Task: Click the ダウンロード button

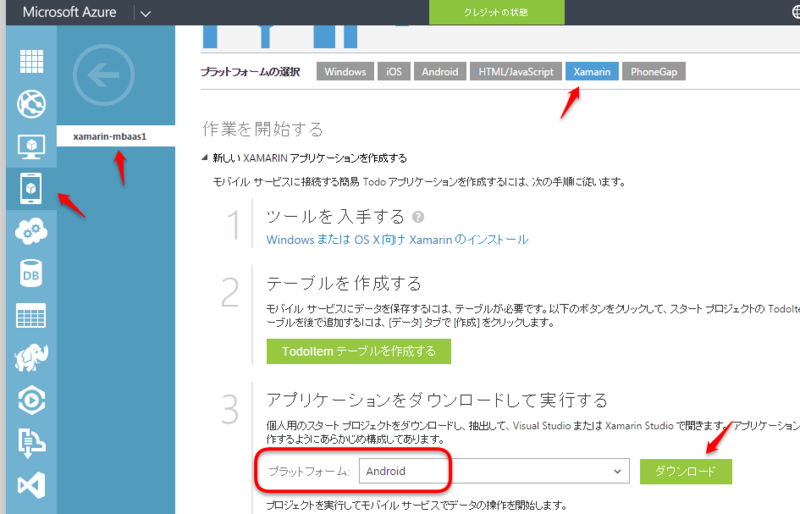Action: pyautogui.click(x=686, y=471)
